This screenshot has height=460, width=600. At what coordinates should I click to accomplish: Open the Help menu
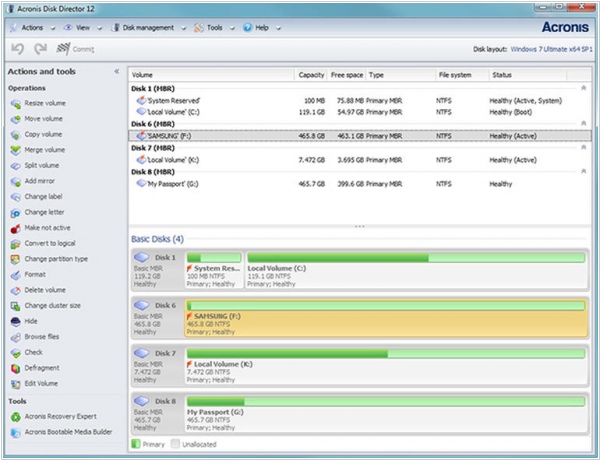262,28
